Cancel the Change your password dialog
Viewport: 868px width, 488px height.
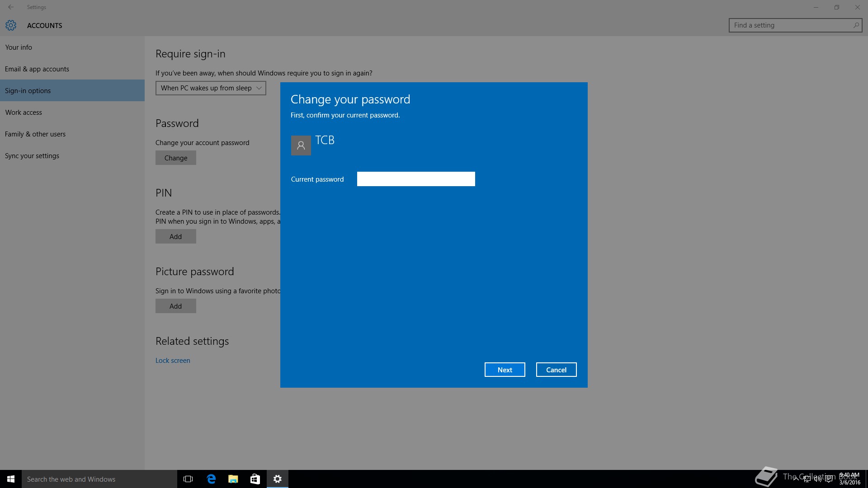click(556, 370)
